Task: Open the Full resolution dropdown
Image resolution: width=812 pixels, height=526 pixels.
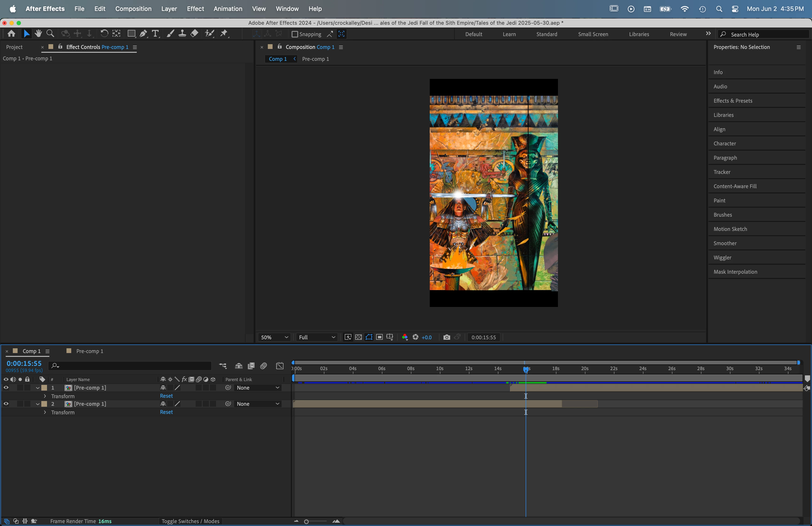Action: click(317, 337)
